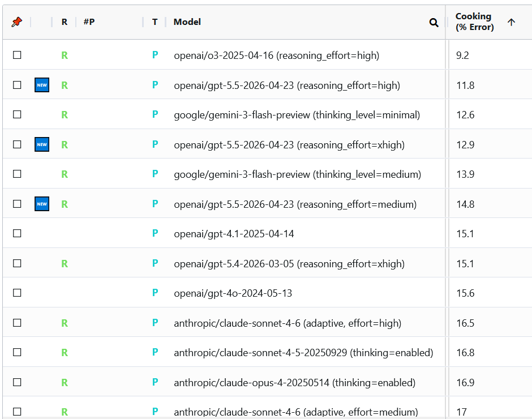
Task: Click teal P icon on o3-2025-04-16 row
Action: pyautogui.click(x=155, y=55)
